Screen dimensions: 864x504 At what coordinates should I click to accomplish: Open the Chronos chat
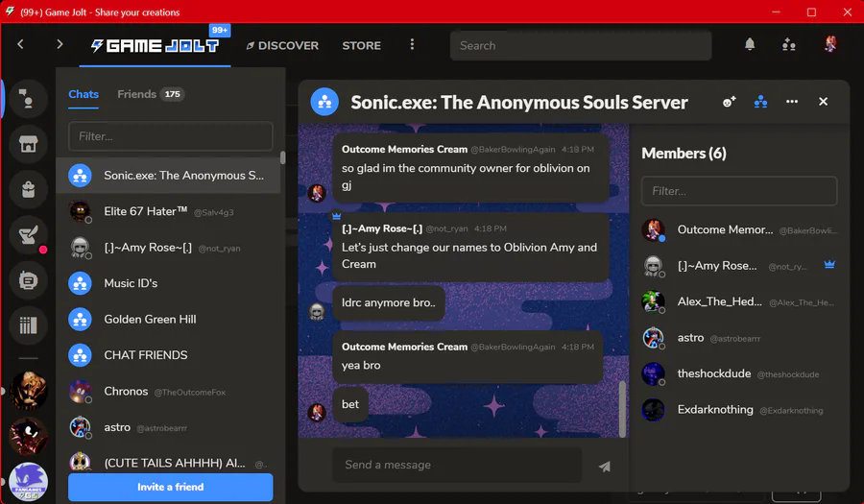click(x=168, y=391)
